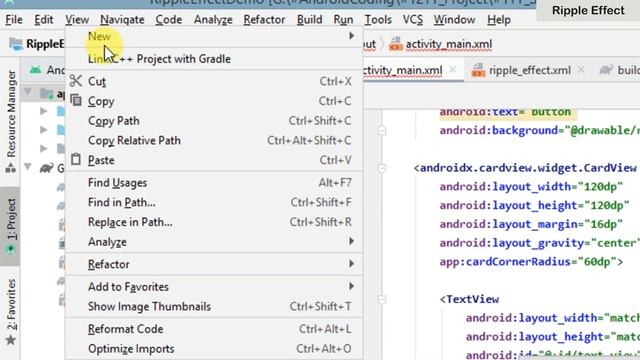The image size is (640, 360).
Task: Click the layout_margin="16dp" line
Action: click(x=531, y=224)
